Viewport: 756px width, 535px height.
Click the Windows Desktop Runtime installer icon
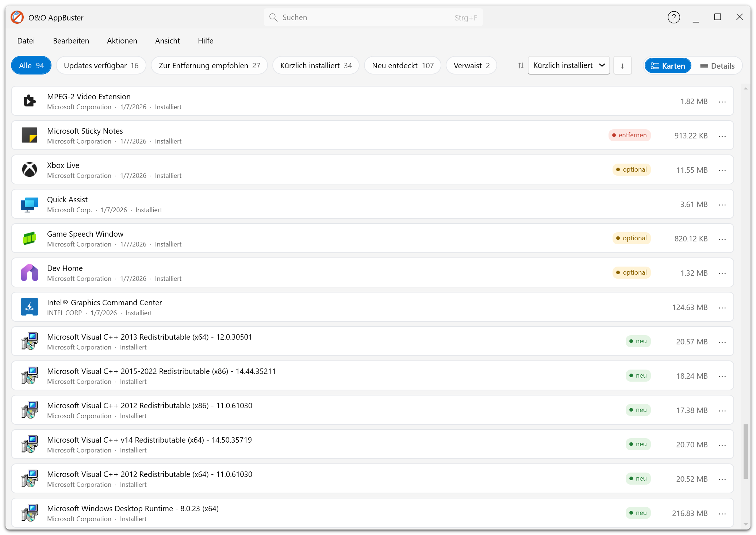(x=30, y=513)
